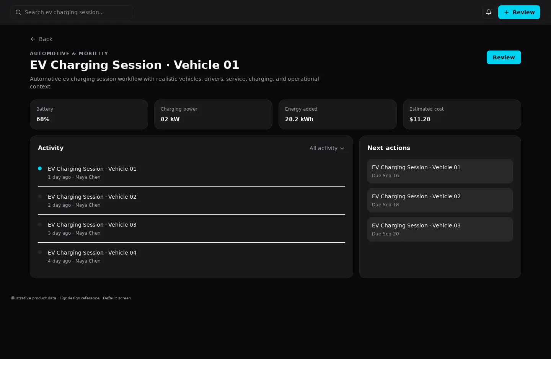Click the Activity panel heading
The image size is (551, 392).
point(51,148)
